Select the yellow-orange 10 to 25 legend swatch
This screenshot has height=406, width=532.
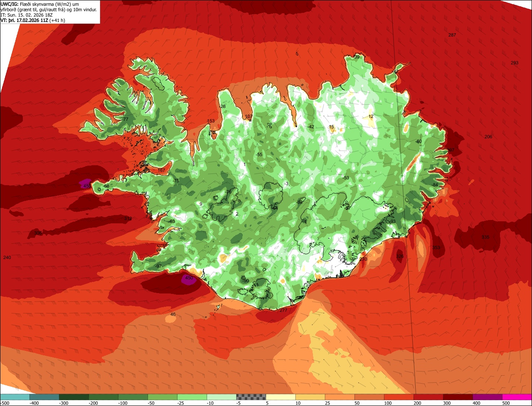[x=310, y=397]
